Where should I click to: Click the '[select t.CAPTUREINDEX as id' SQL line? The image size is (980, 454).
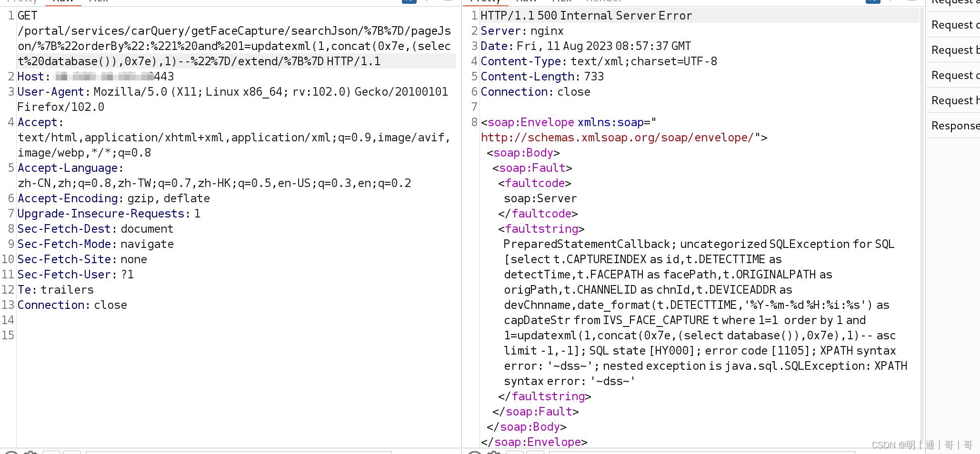pos(643,259)
